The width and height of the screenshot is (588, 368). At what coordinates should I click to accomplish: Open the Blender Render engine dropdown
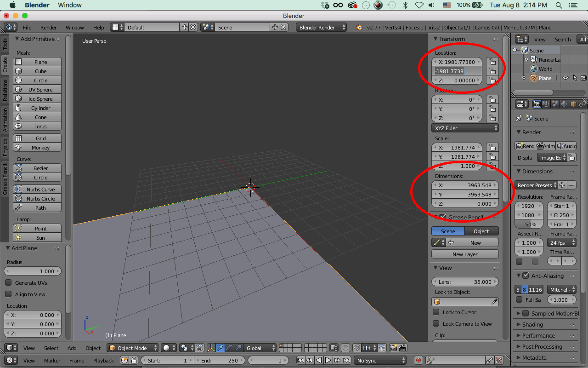(x=321, y=27)
